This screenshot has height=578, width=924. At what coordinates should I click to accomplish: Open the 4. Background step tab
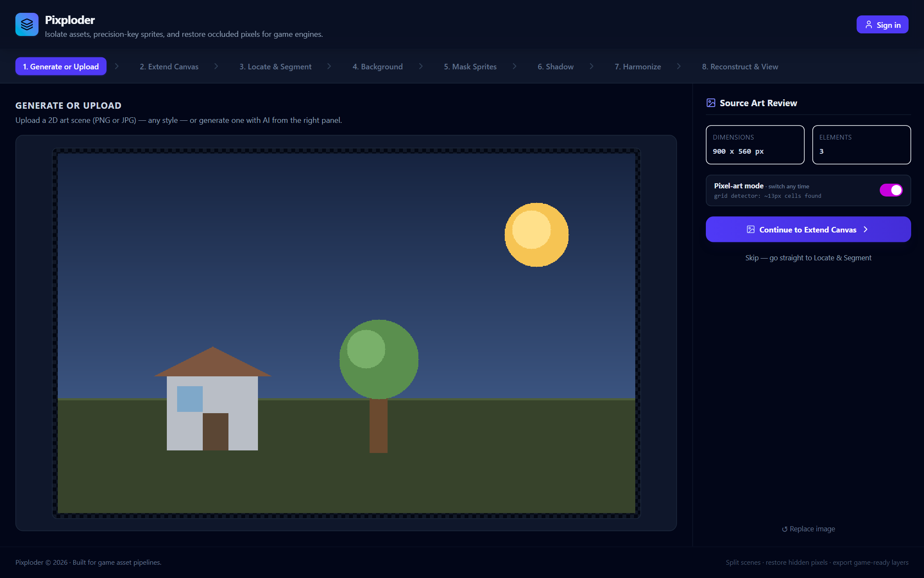coord(377,66)
